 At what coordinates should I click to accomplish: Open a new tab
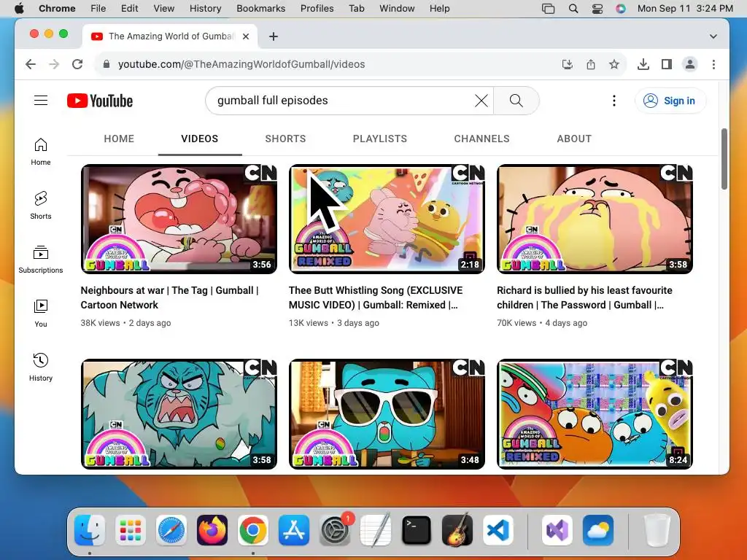(x=274, y=36)
